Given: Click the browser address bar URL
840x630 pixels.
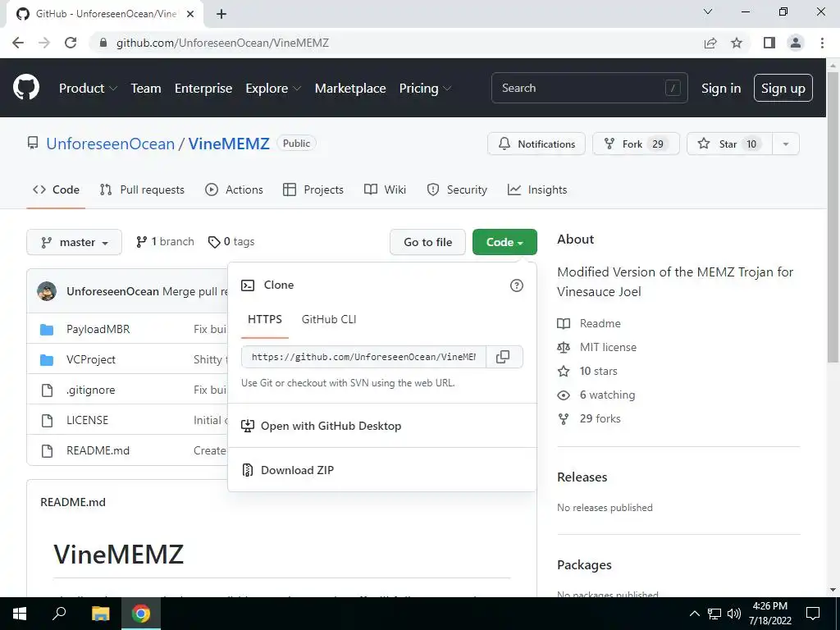Looking at the screenshot, I should [222, 43].
